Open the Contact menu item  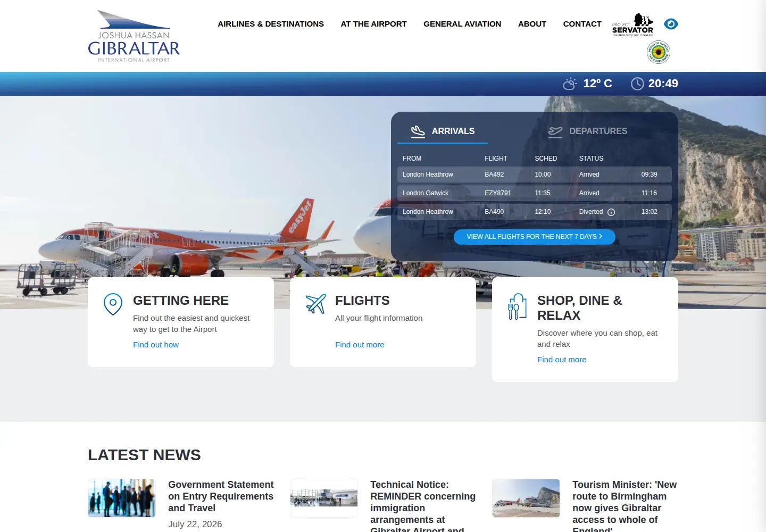[582, 24]
